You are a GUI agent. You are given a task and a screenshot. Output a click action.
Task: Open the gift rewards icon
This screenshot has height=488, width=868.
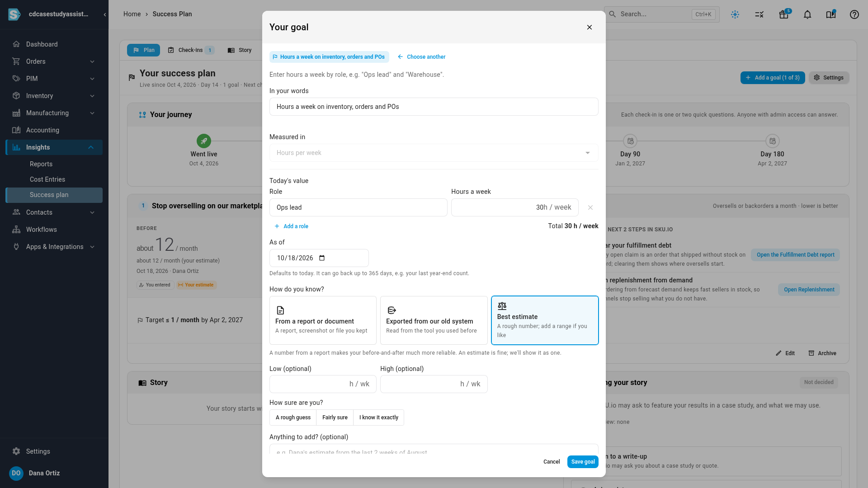point(784,14)
